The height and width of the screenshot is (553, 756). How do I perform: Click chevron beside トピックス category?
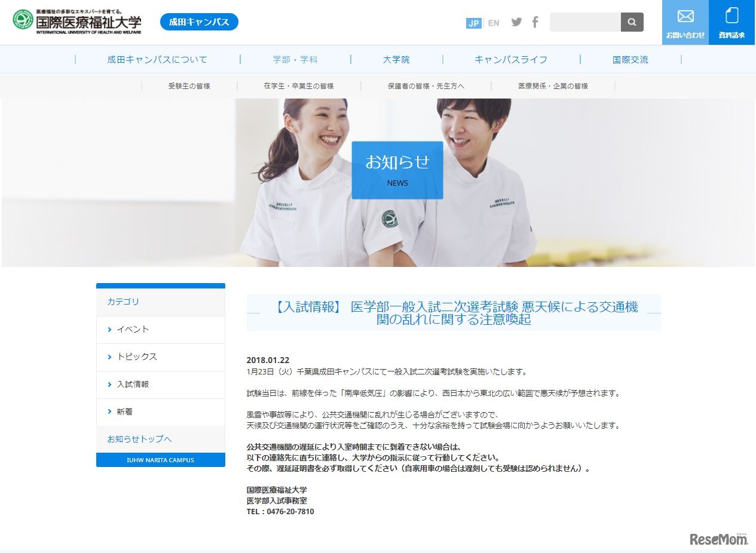click(x=110, y=357)
